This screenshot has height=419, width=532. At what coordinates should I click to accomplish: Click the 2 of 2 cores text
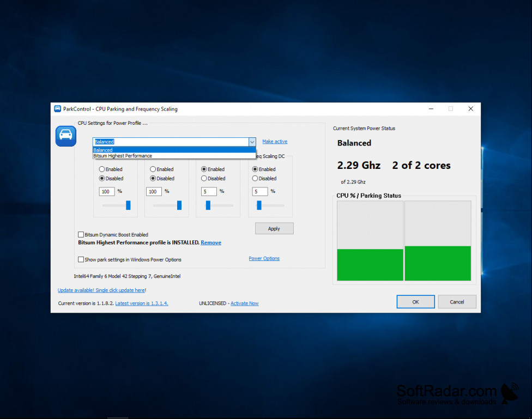point(421,165)
